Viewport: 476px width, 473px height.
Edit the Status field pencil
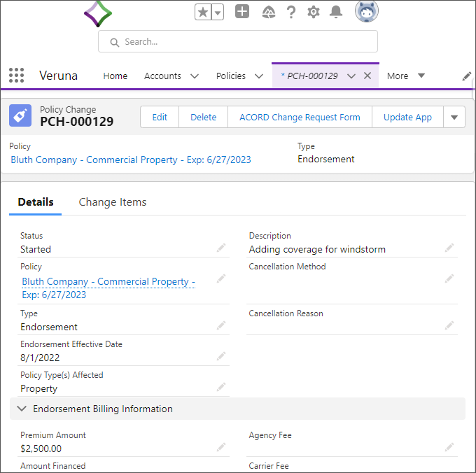click(221, 248)
